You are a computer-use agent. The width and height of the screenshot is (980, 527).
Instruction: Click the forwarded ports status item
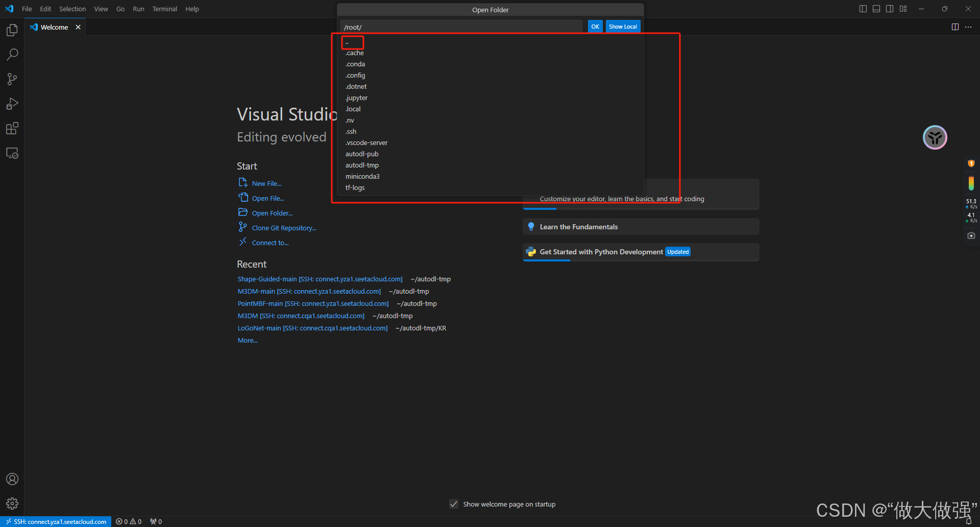click(156, 521)
